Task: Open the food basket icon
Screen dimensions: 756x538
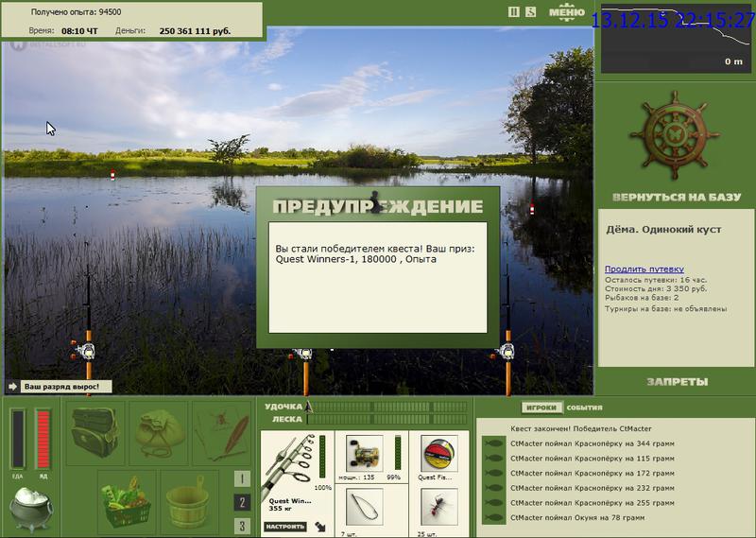Action: click(127, 500)
